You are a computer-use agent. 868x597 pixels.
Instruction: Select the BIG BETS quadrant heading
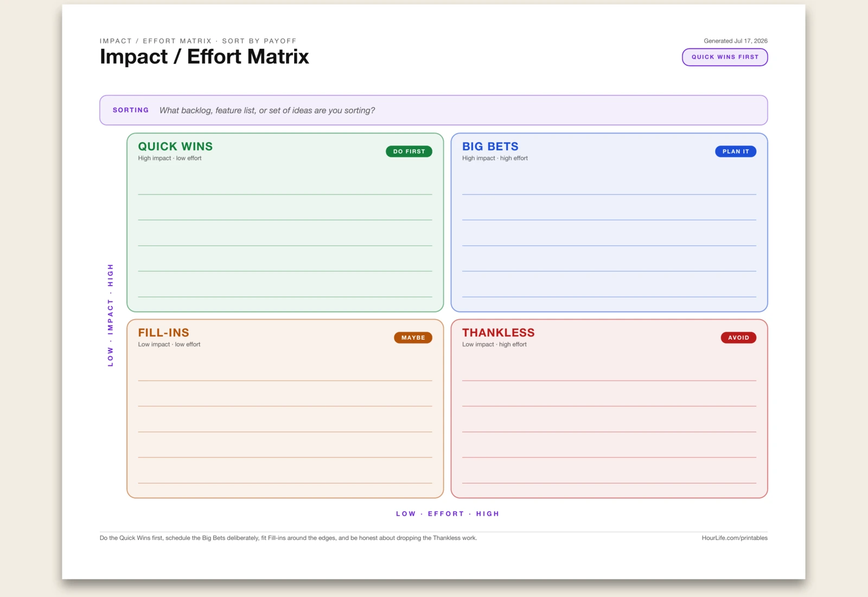490,147
